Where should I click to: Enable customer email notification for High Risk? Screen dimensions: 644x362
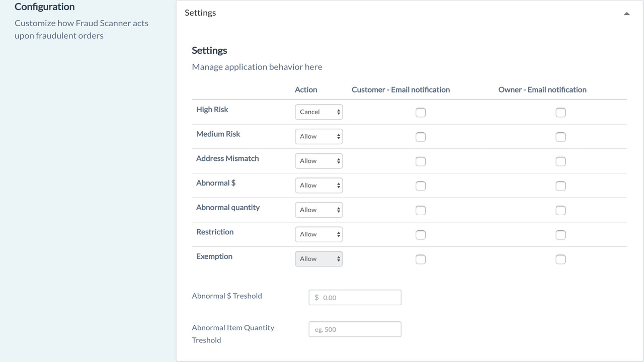pos(421,113)
